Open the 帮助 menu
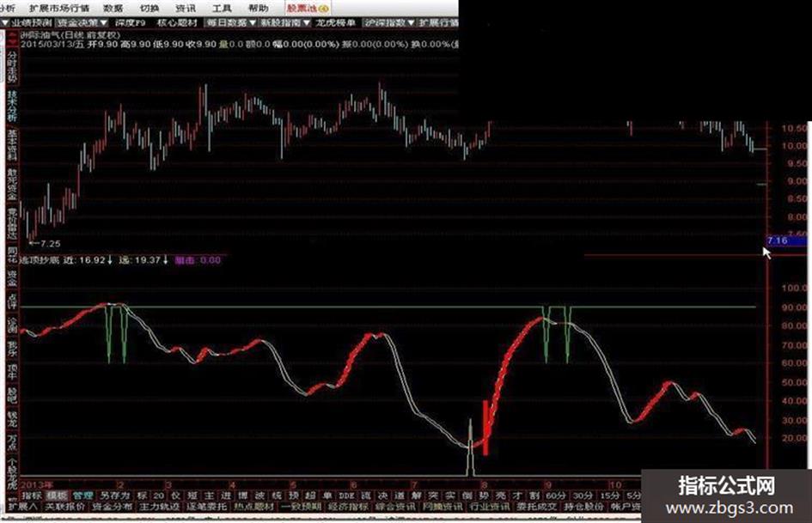812x523 pixels. click(x=258, y=8)
